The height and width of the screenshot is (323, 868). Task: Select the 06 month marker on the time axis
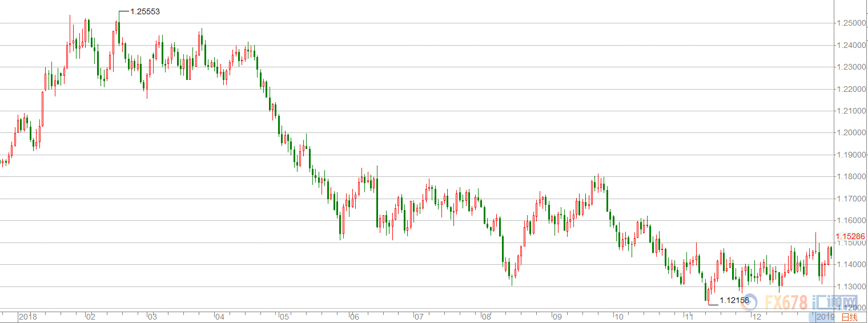point(354,317)
